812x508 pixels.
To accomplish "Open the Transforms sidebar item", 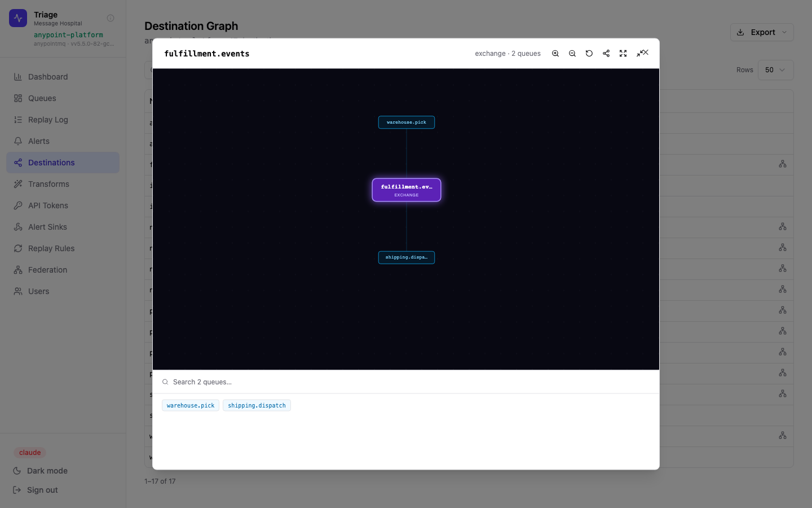I will 63,184.
